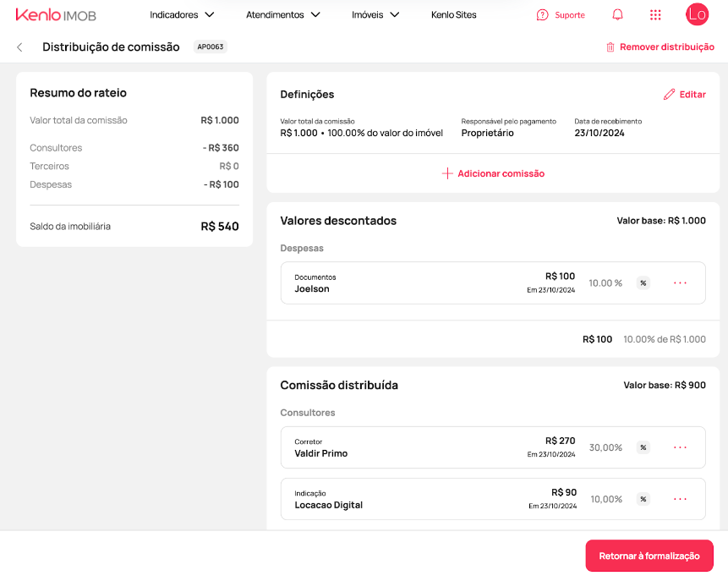Viewport: 728px width, 581px height.
Task: Click Valor base: R$ 900 label
Action: pyautogui.click(x=665, y=385)
